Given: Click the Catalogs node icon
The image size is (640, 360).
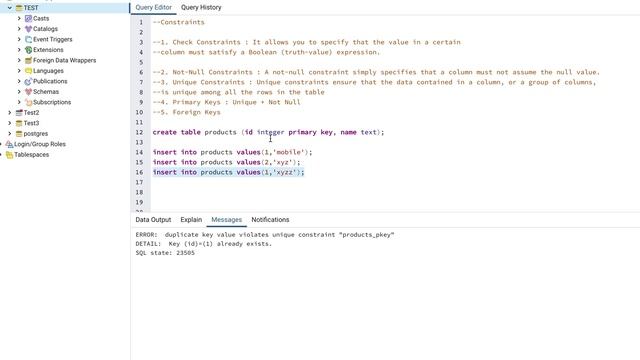Looking at the screenshot, I should pyautogui.click(x=28, y=29).
